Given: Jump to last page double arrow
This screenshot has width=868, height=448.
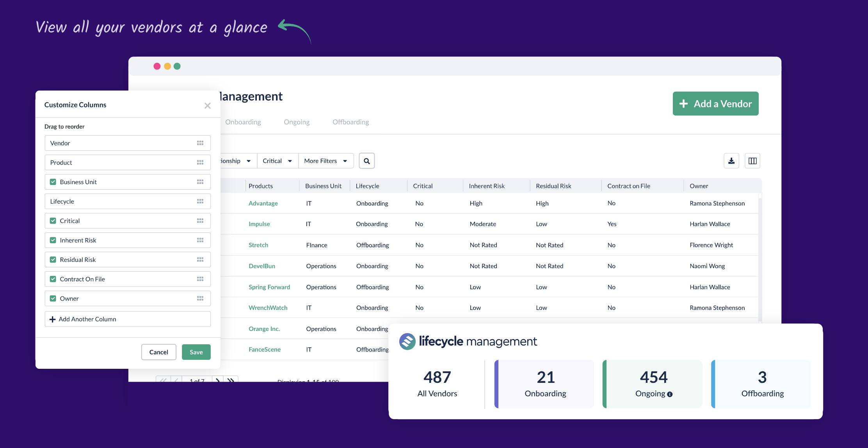Looking at the screenshot, I should click(231, 380).
